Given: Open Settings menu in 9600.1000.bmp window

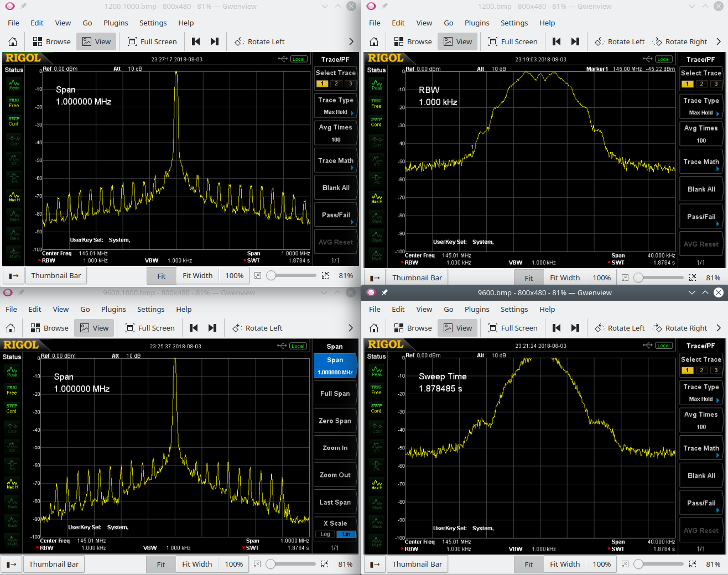Looking at the screenshot, I should [x=150, y=309].
